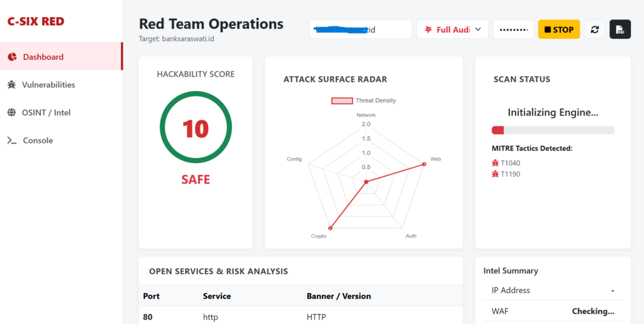Click the pie chart icon beside Dashboard

tap(11, 57)
